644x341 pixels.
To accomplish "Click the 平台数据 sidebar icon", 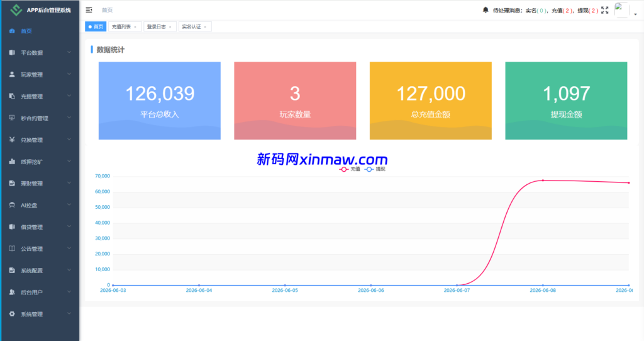I will 12,53.
